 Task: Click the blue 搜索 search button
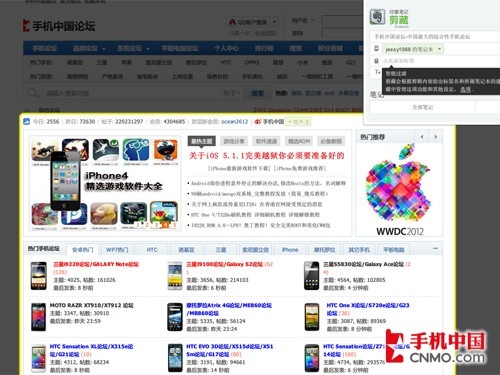pyautogui.click(x=257, y=93)
